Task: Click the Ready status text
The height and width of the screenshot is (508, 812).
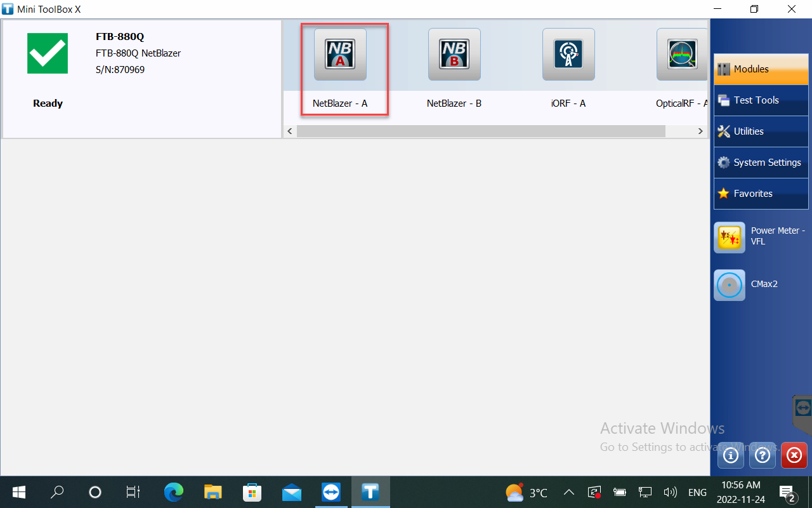Action: coord(48,104)
